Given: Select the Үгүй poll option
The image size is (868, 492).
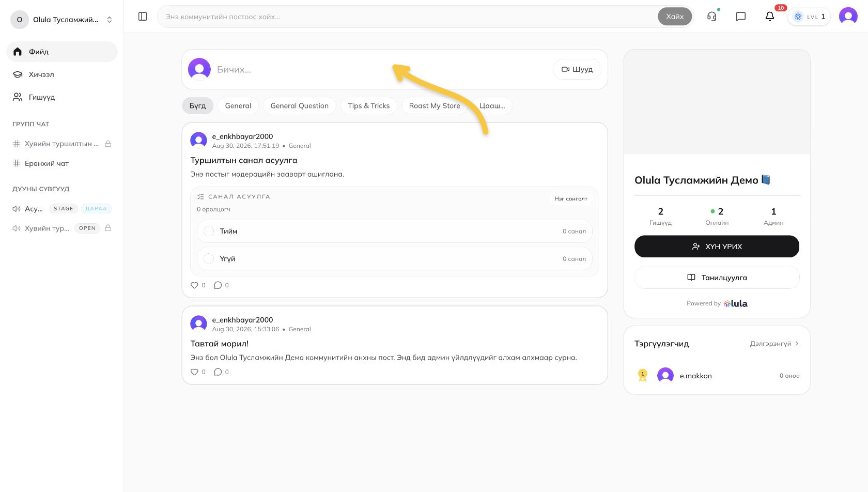Looking at the screenshot, I should (395, 258).
